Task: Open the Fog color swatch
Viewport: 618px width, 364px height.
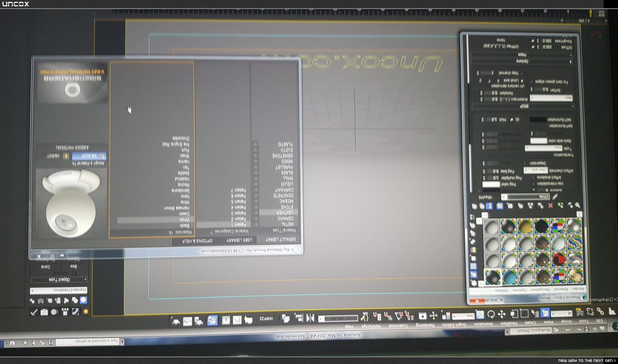Action: (x=491, y=184)
